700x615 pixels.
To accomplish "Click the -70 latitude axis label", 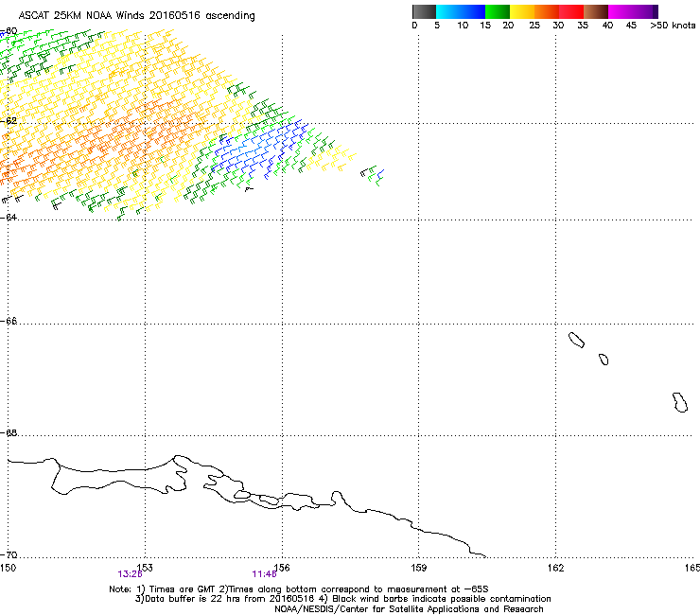I will pos(9,554).
